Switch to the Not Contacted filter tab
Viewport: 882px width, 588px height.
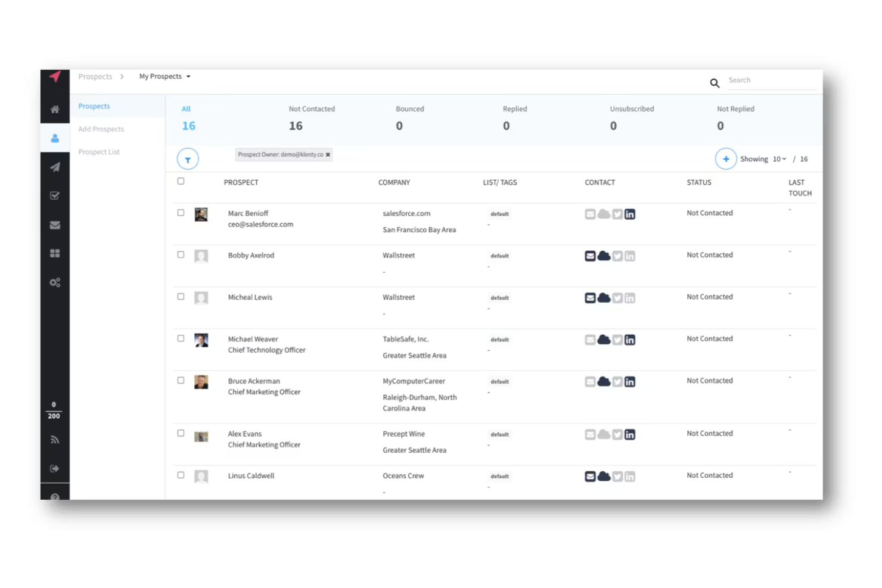(x=312, y=117)
